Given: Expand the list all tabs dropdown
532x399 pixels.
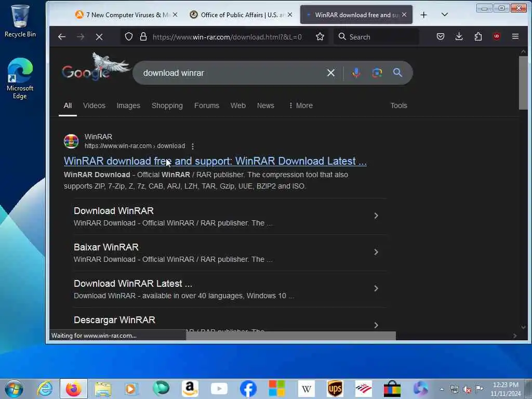Looking at the screenshot, I should tap(445, 15).
